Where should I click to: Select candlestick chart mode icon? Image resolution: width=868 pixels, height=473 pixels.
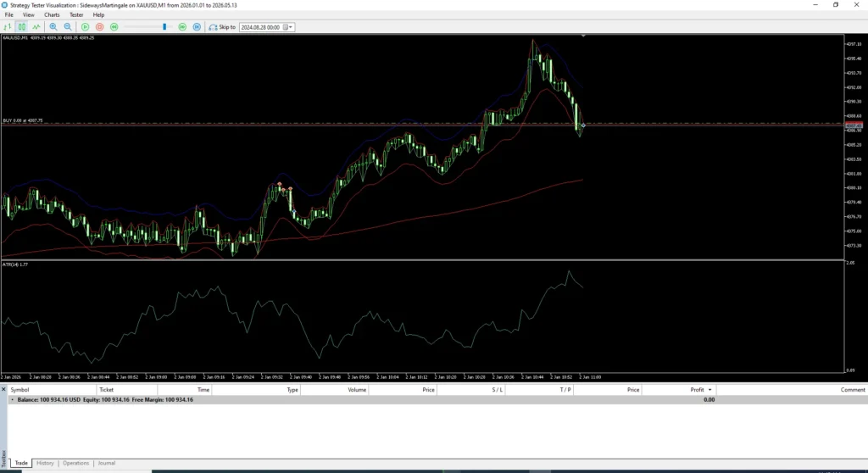click(x=21, y=26)
